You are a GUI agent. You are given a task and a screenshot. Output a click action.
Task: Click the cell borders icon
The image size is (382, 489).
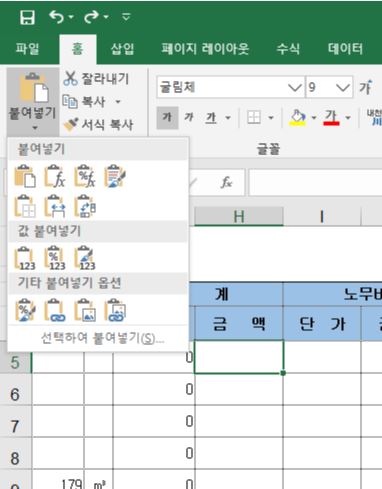click(x=254, y=118)
